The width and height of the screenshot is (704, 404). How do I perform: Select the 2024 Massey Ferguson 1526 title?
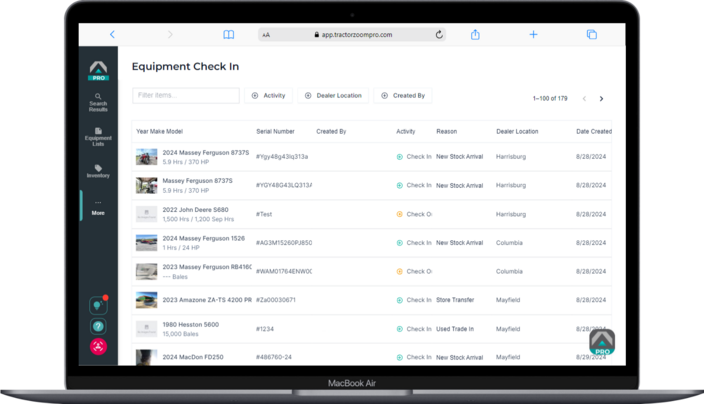coord(203,238)
